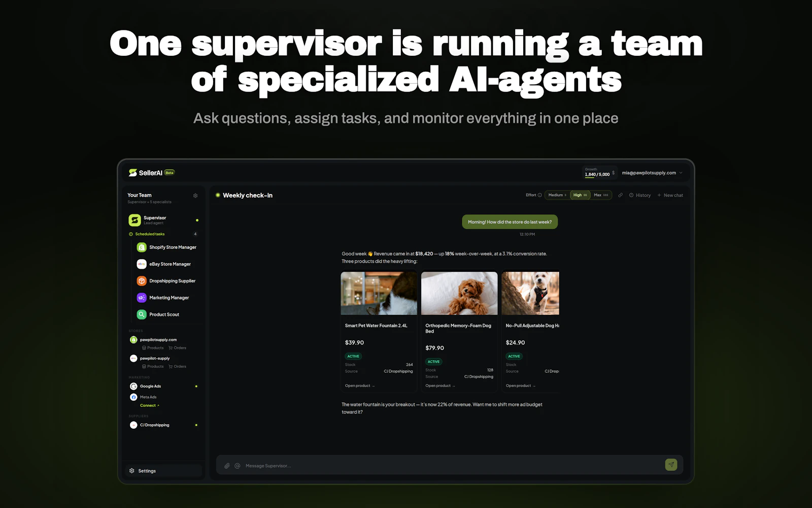Click the Effort info icon
The width and height of the screenshot is (812, 508).
coord(539,195)
